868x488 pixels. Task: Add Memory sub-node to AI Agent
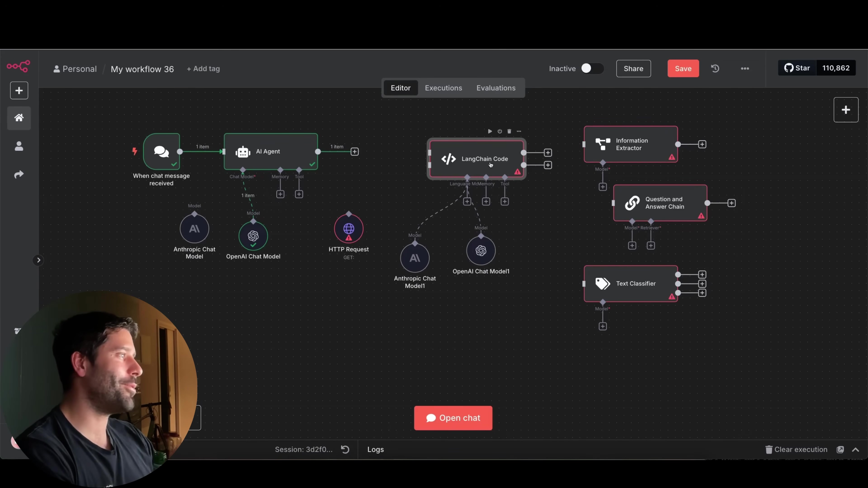point(280,194)
